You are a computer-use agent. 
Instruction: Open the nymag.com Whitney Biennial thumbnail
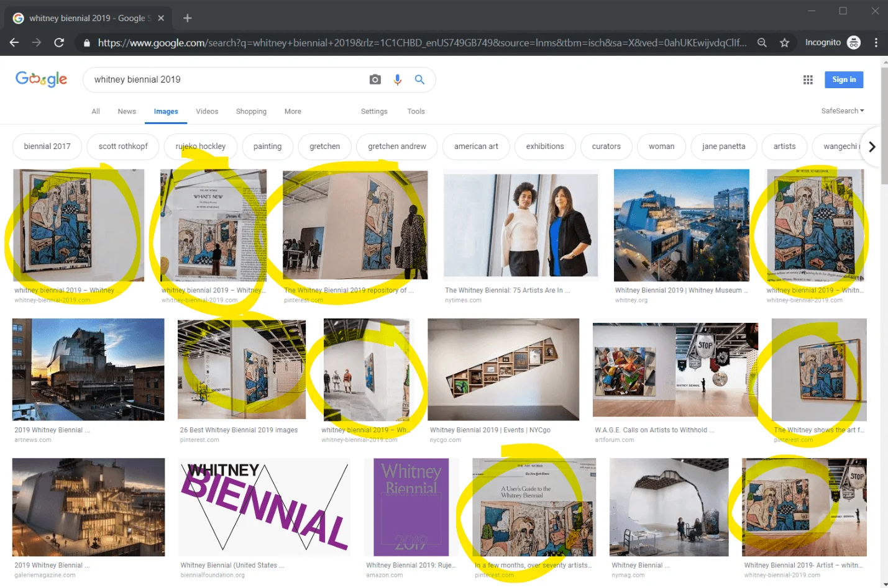(x=669, y=507)
